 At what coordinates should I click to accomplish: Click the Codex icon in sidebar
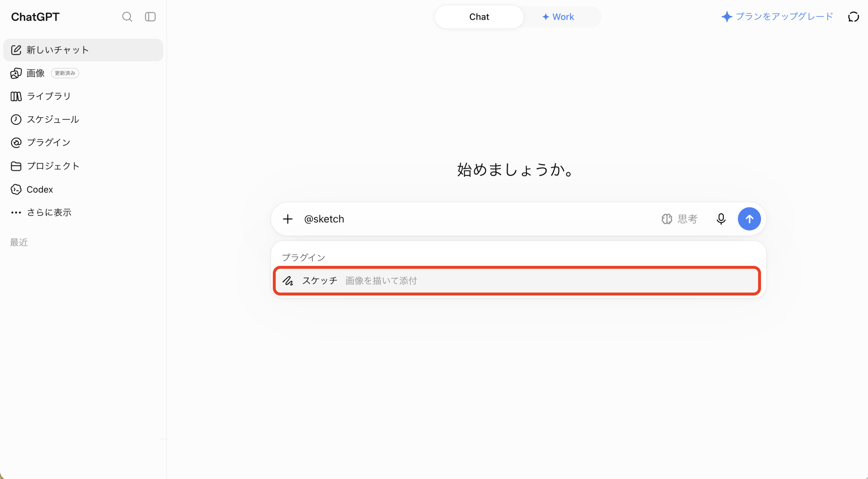[x=16, y=189]
